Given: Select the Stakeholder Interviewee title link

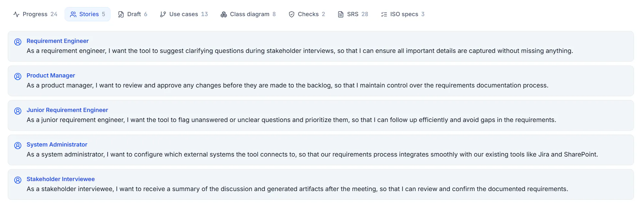Looking at the screenshot, I should (x=61, y=179).
